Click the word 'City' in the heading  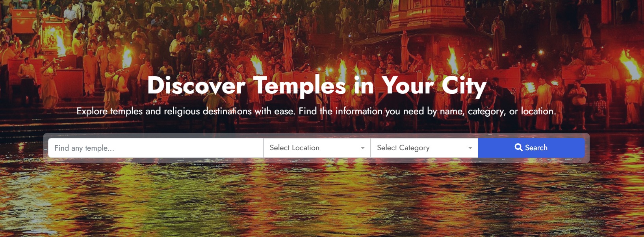click(464, 86)
